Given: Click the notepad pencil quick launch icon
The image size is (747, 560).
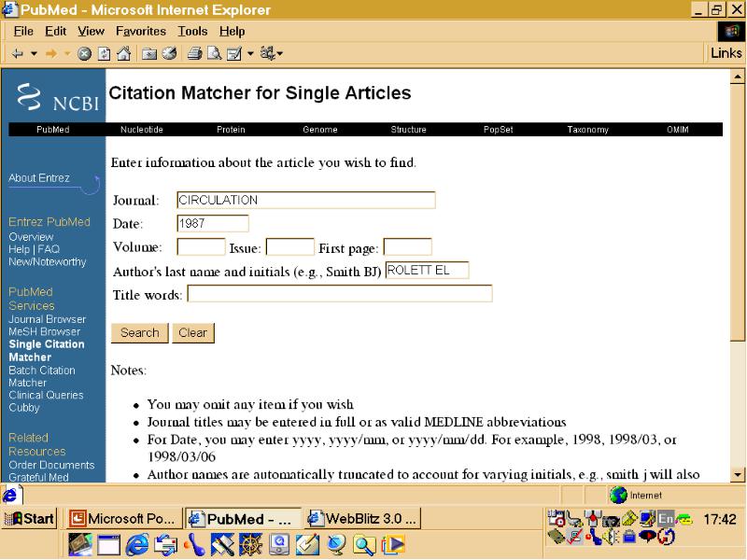Looking at the screenshot, I should pos(307,545).
